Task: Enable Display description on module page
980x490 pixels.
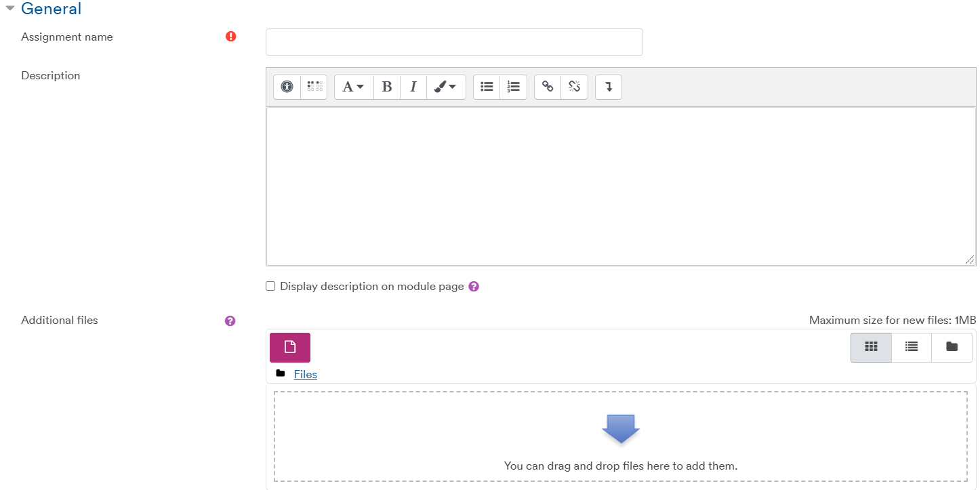Action: [270, 286]
